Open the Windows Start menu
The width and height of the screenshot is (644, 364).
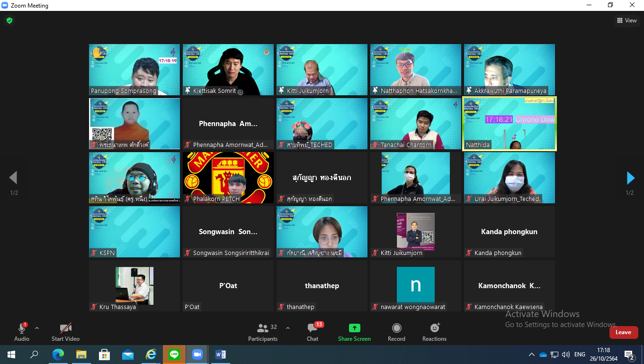pos(11,355)
